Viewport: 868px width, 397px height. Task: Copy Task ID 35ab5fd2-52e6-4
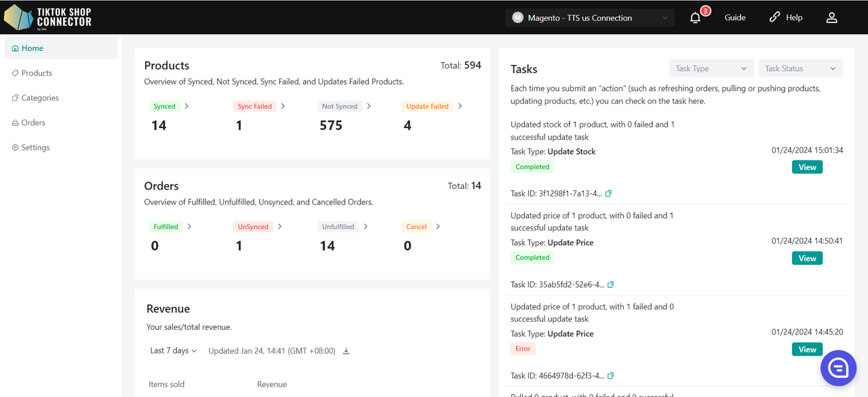pos(611,285)
